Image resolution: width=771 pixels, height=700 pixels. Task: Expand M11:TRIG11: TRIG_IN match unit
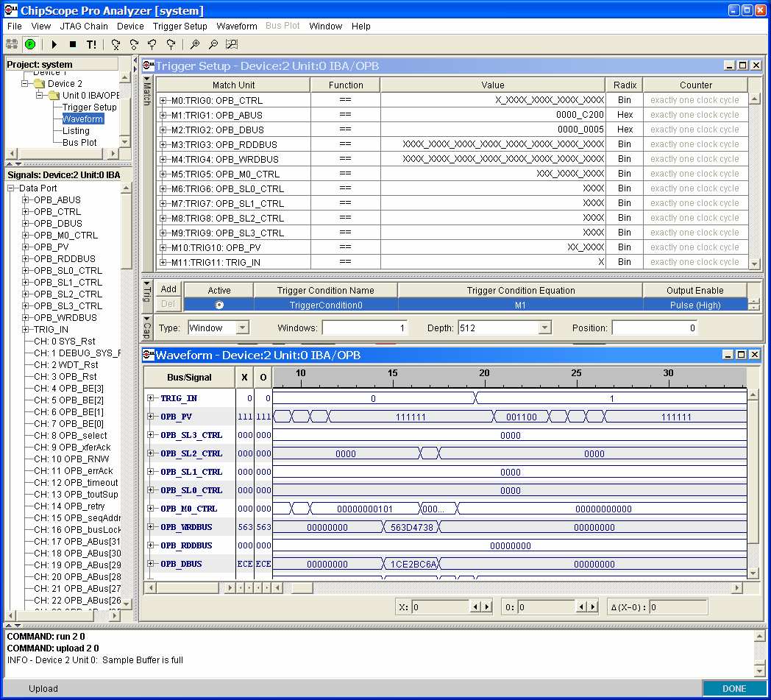[163, 262]
